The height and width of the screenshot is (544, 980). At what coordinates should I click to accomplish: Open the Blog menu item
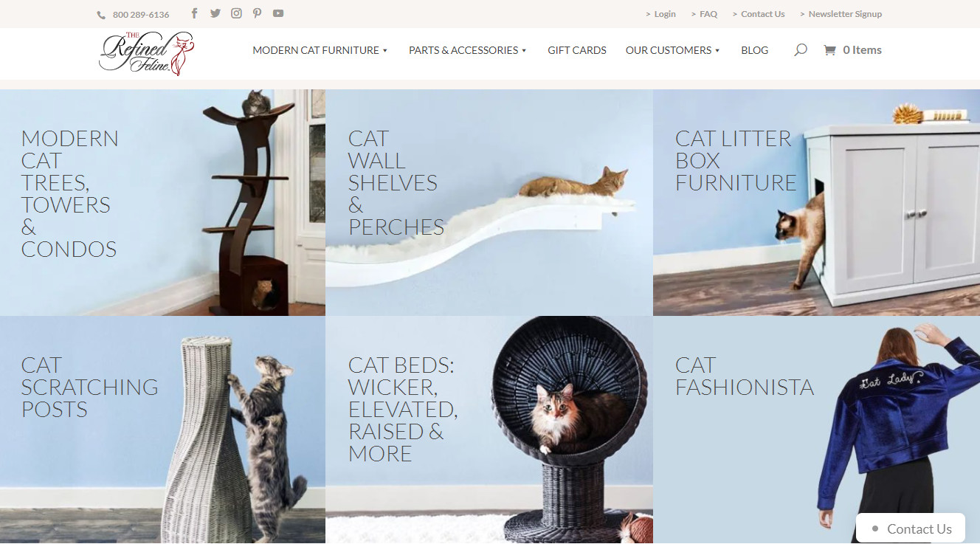point(754,50)
